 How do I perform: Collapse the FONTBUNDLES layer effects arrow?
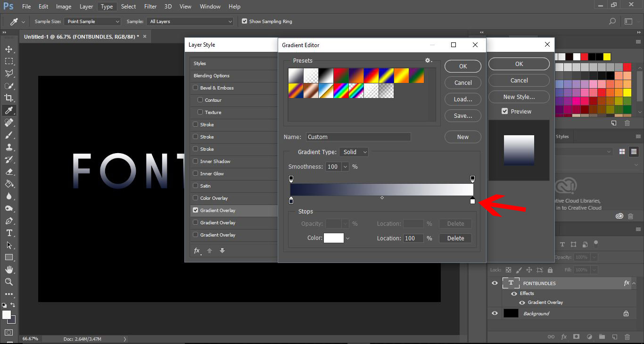(634, 283)
